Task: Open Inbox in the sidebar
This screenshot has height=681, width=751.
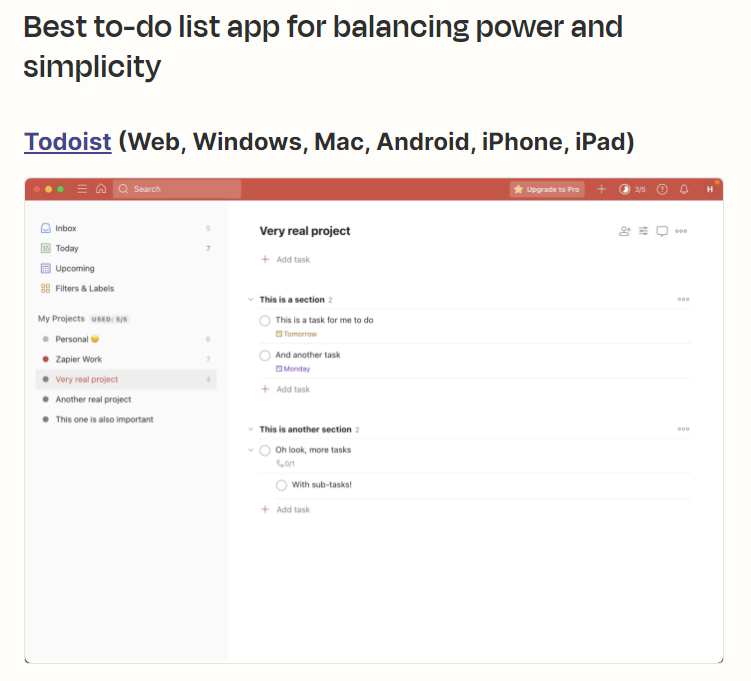Action: [x=126, y=228]
